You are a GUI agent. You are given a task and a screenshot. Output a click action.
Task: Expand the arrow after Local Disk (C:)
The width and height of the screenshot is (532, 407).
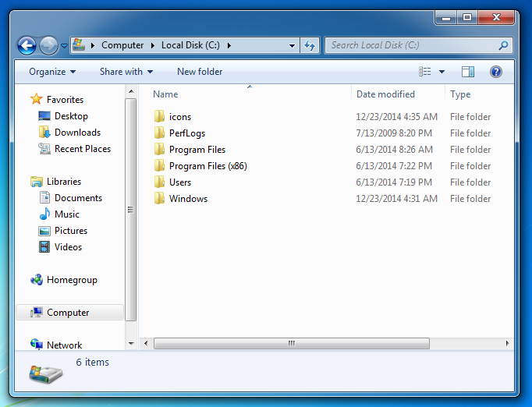point(229,45)
